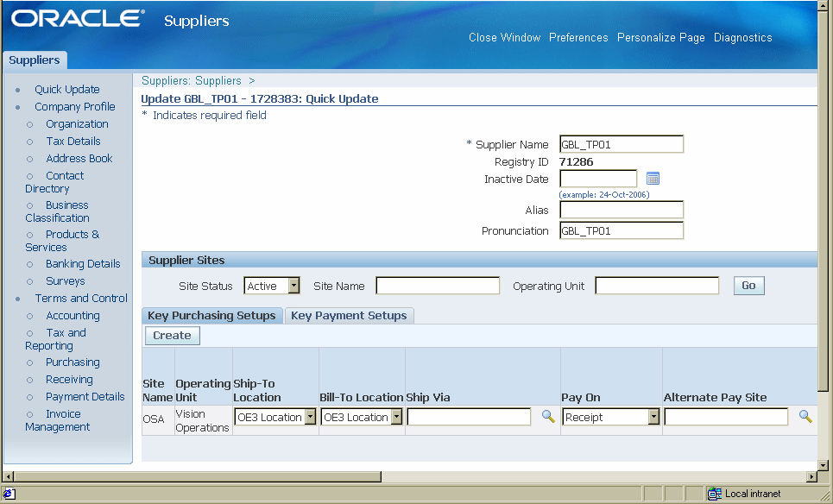Open Organization sidebar link
The height and width of the screenshot is (504, 833).
point(77,123)
